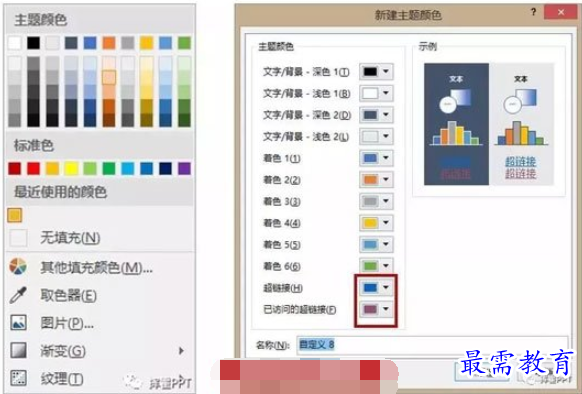582x394 pixels.
Task: Pick the Eyedropper tool icon
Action: [x=18, y=295]
